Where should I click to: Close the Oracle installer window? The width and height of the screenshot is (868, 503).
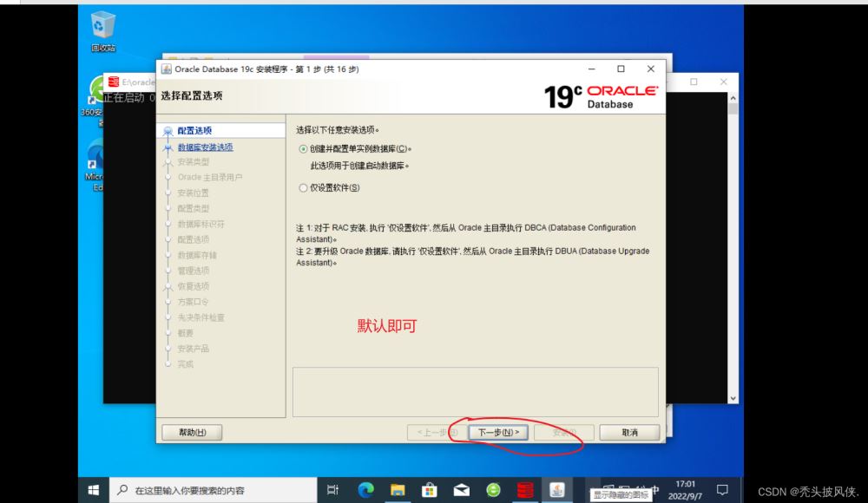pyautogui.click(x=651, y=69)
